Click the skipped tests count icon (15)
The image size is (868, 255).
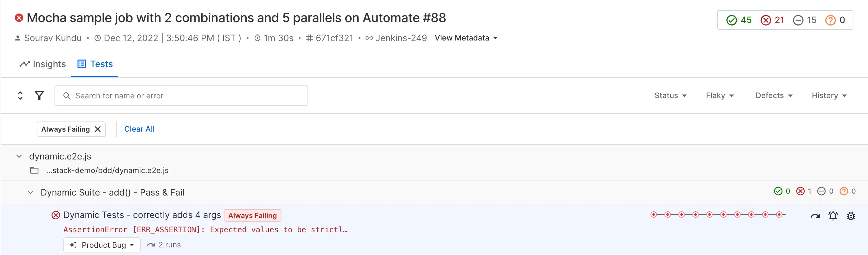(798, 20)
